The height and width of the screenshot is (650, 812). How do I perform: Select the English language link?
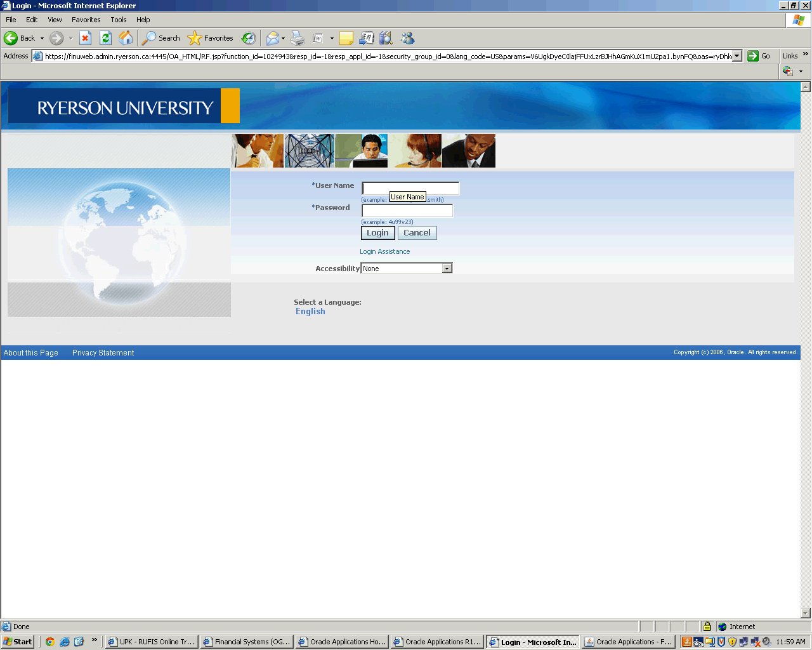(310, 312)
